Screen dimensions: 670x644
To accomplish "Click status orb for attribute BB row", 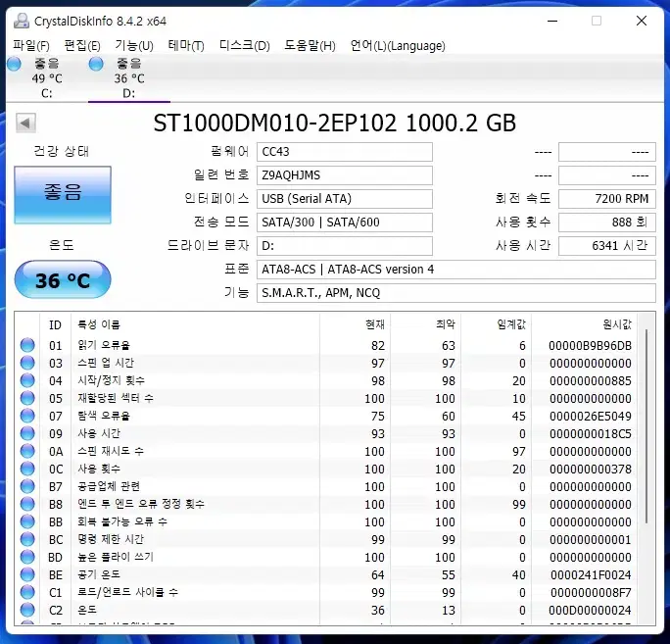I will tap(27, 521).
